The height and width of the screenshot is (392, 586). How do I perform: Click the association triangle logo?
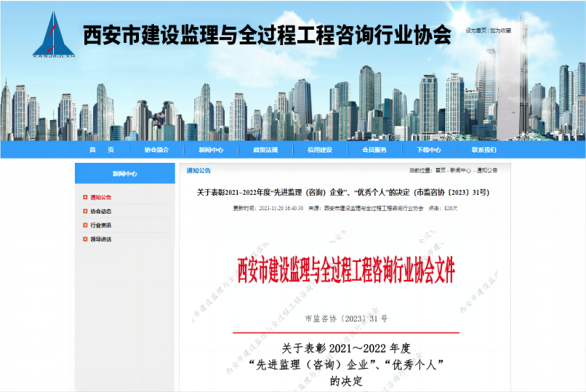(54, 34)
